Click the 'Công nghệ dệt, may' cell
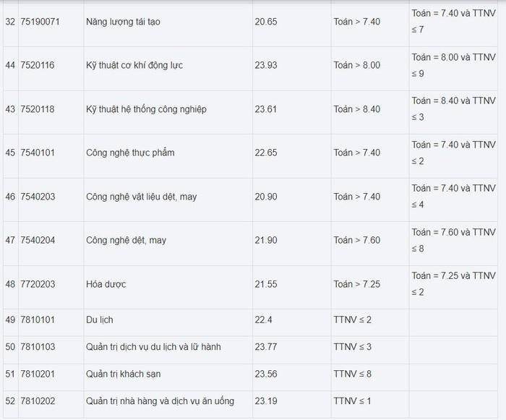This screenshot has width=506, height=420. (x=126, y=240)
